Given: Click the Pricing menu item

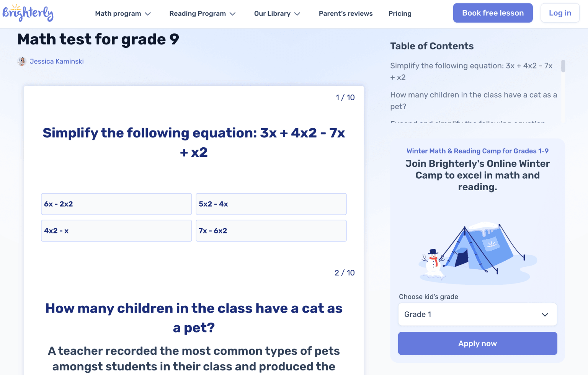Looking at the screenshot, I should (400, 13).
